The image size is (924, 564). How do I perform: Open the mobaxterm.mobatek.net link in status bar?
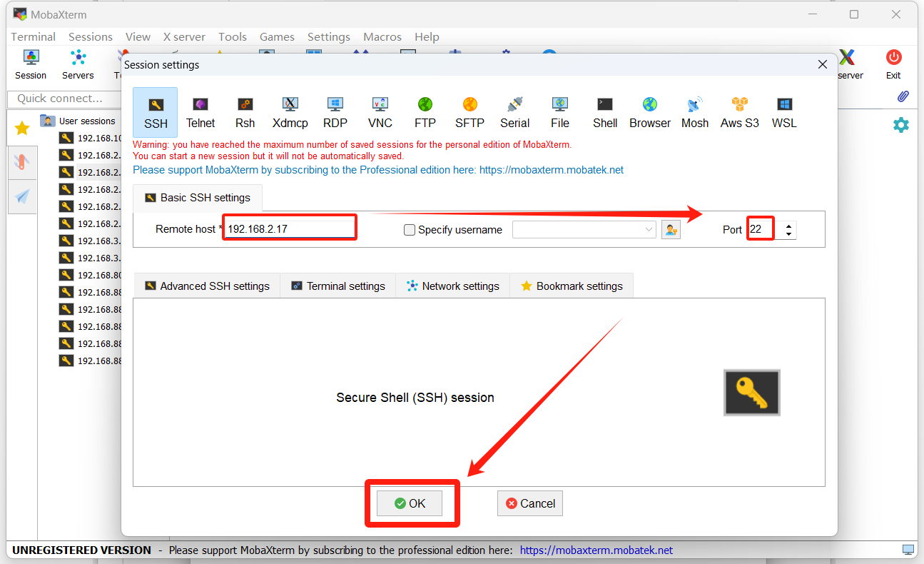[596, 550]
